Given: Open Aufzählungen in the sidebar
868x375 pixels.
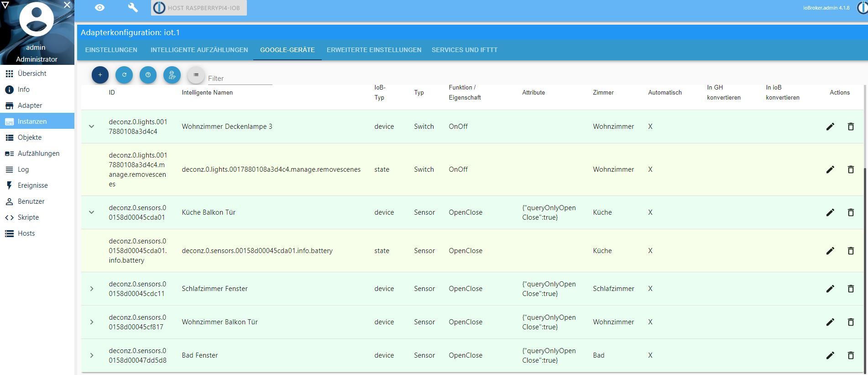Looking at the screenshot, I should [x=37, y=153].
